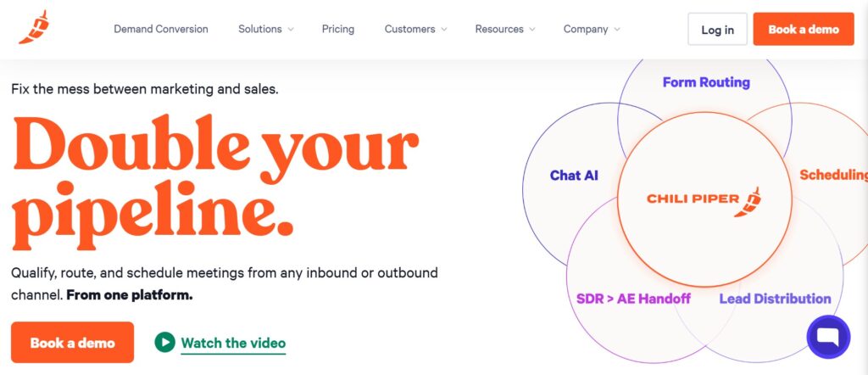Open the Company dropdown menu
Image resolution: width=868 pixels, height=375 pixels.
pos(592,29)
